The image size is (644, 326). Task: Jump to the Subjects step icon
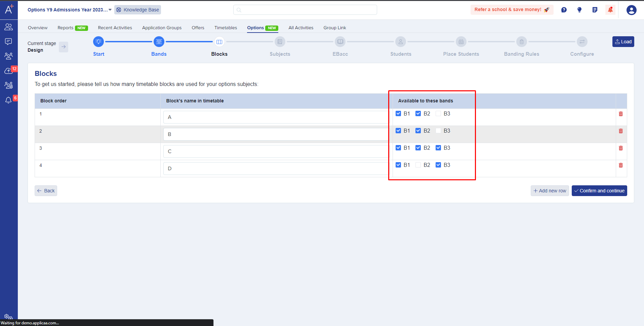280,42
